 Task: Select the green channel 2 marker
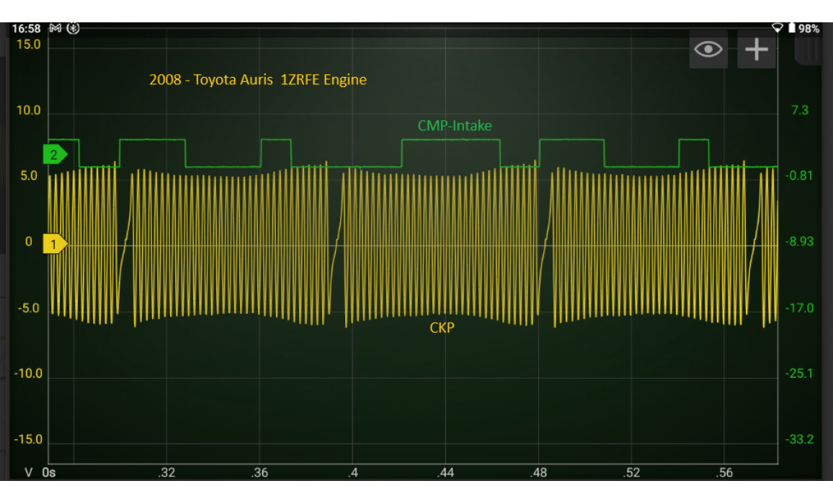[x=54, y=154]
